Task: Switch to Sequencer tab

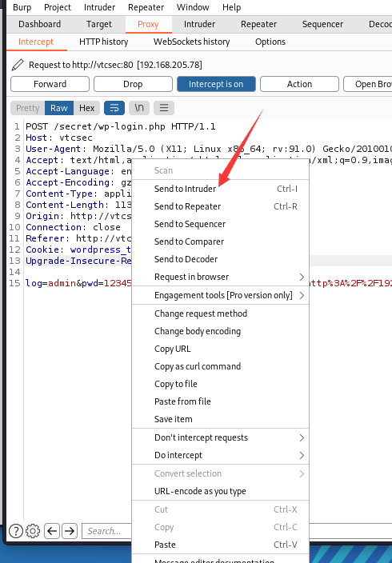Action: (x=322, y=24)
